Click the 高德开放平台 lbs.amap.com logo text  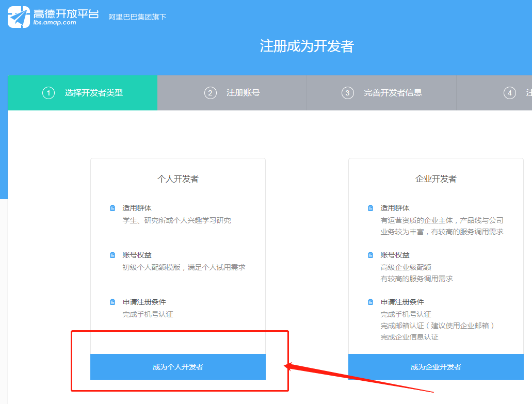[66, 17]
